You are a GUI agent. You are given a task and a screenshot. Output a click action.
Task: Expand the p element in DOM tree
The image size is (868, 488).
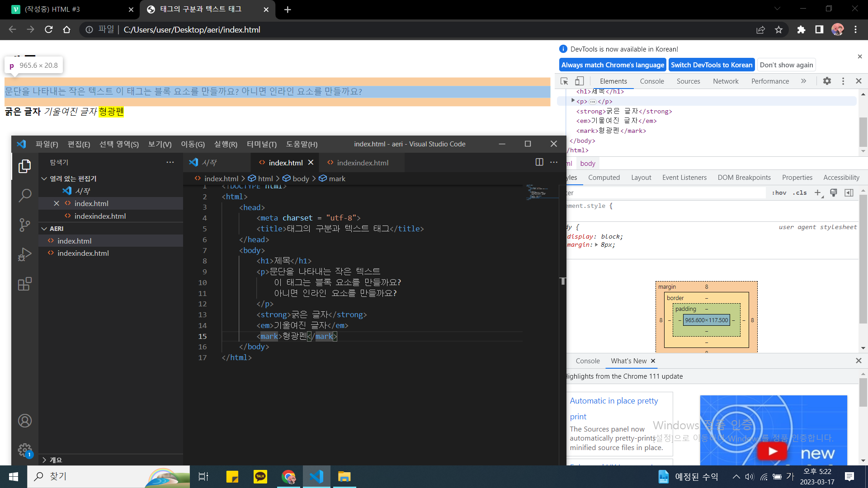point(573,101)
